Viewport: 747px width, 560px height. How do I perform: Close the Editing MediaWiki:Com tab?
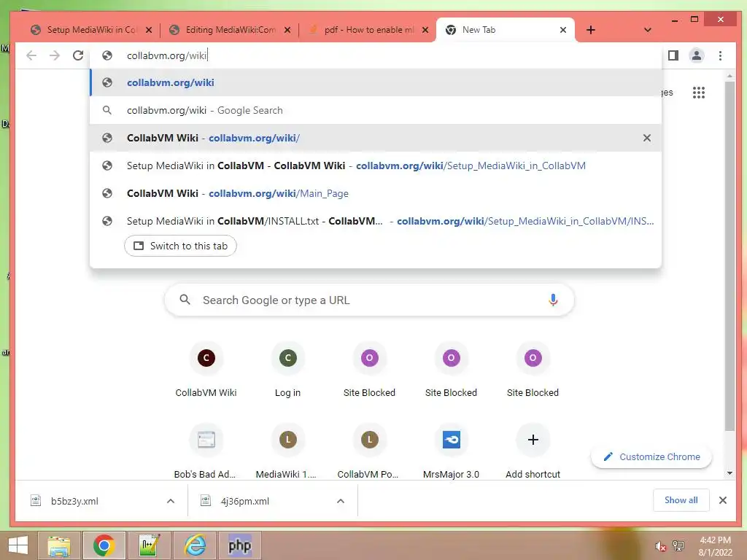pyautogui.click(x=287, y=30)
